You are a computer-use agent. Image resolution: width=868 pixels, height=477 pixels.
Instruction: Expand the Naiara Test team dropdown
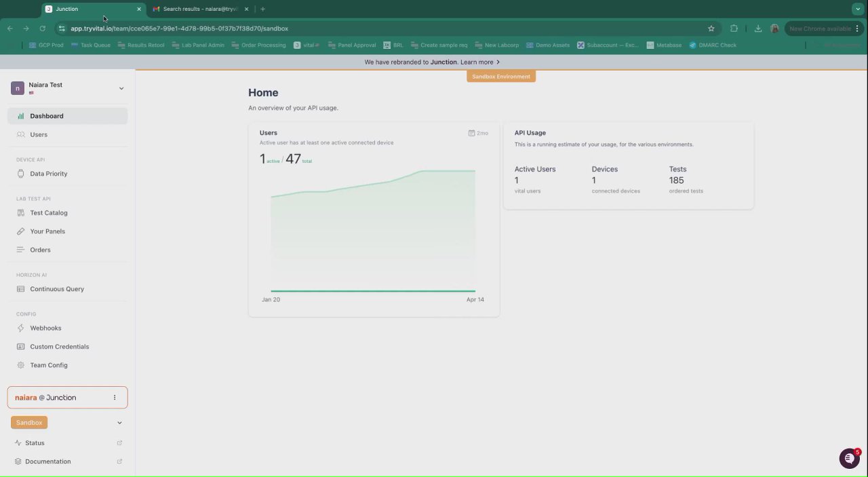[121, 88]
